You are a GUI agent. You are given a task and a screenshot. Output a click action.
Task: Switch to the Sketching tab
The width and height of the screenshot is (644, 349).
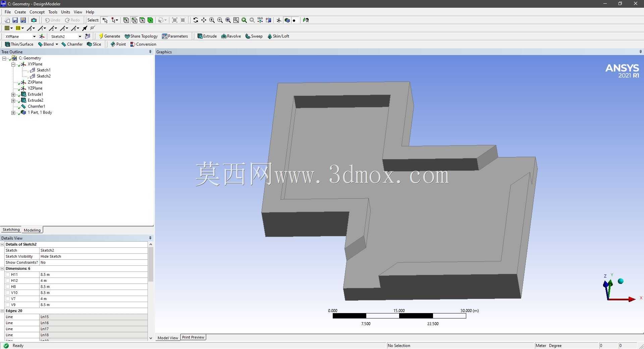click(11, 230)
